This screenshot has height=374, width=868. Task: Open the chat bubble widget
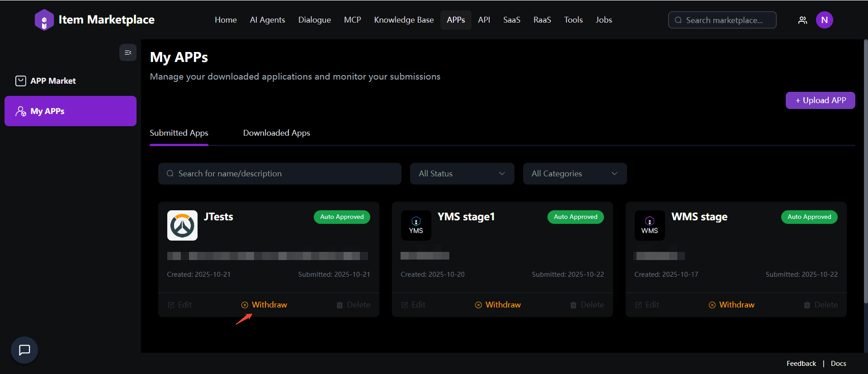click(x=24, y=350)
